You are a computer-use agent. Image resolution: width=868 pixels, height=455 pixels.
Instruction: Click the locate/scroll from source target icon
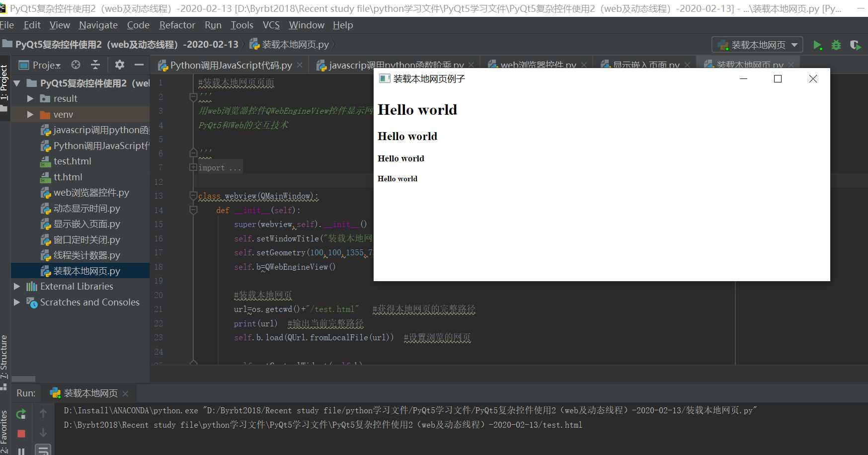76,65
